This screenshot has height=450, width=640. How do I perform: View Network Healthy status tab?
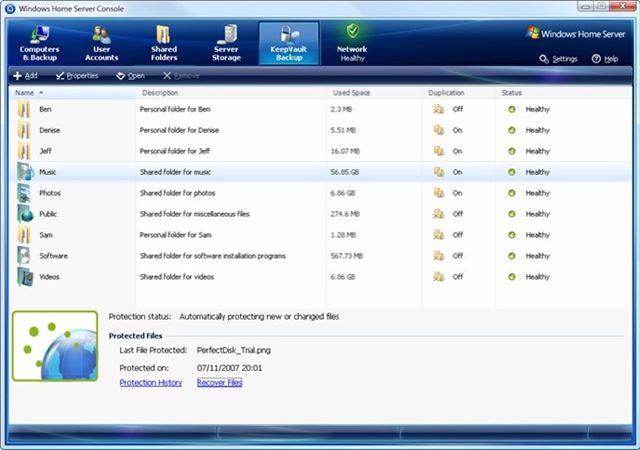coord(352,43)
